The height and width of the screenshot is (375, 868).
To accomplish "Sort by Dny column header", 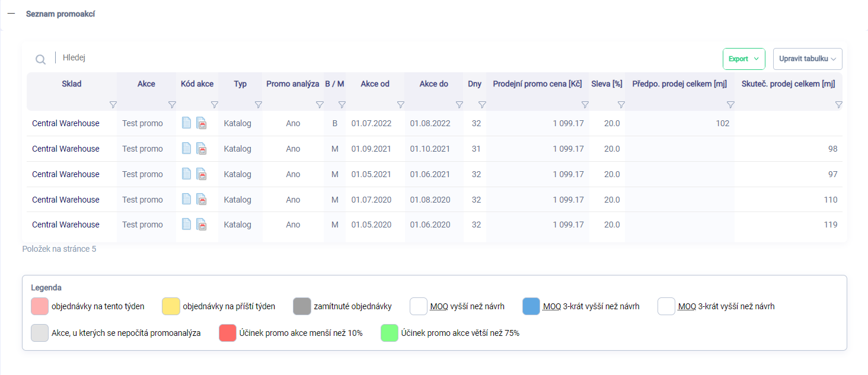I will [474, 84].
